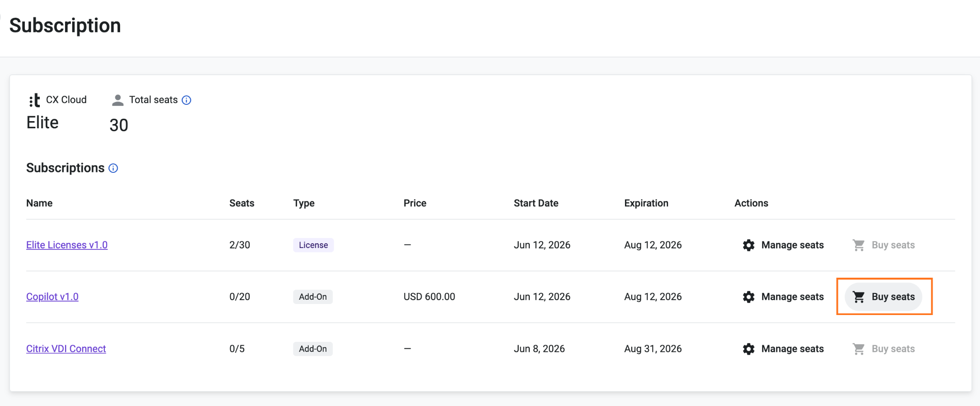Image resolution: width=980 pixels, height=406 pixels.
Task: Click the cart icon in Copilot v1.0 row
Action: point(859,297)
